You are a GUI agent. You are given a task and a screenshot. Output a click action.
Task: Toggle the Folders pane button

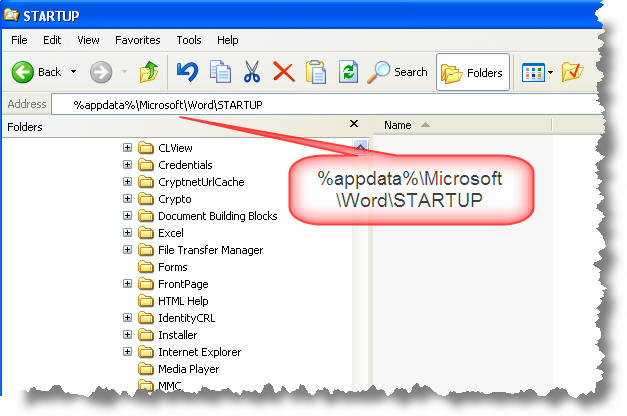coord(473,72)
